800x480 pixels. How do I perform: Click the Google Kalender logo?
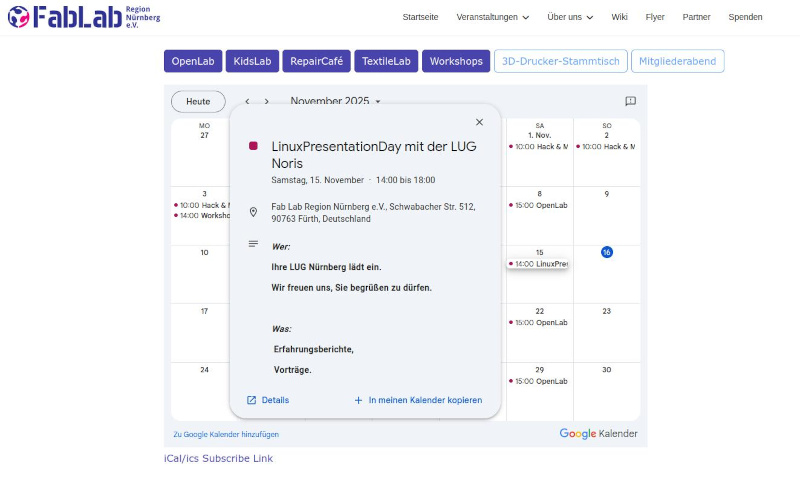point(598,434)
